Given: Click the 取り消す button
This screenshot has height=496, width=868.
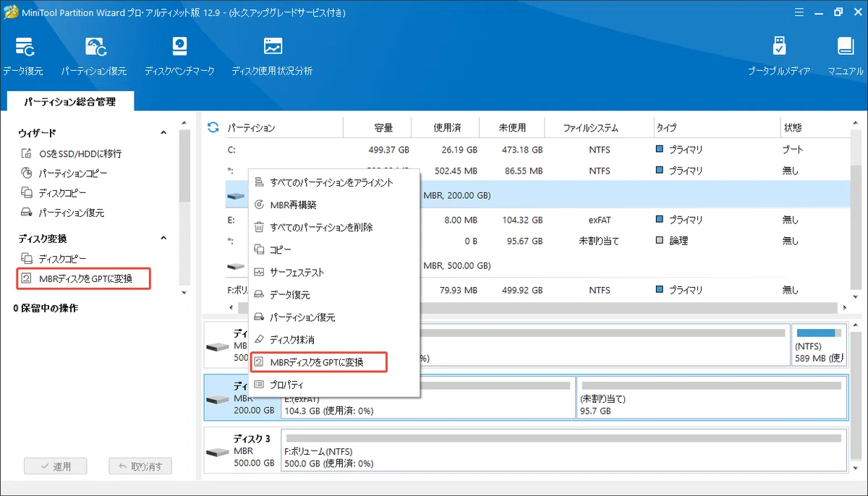Looking at the screenshot, I should (x=140, y=466).
